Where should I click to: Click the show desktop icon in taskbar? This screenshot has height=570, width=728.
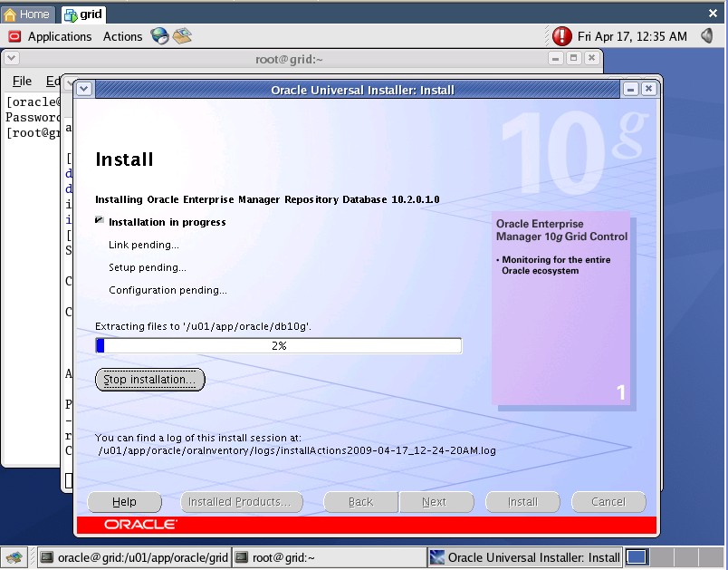click(x=14, y=557)
